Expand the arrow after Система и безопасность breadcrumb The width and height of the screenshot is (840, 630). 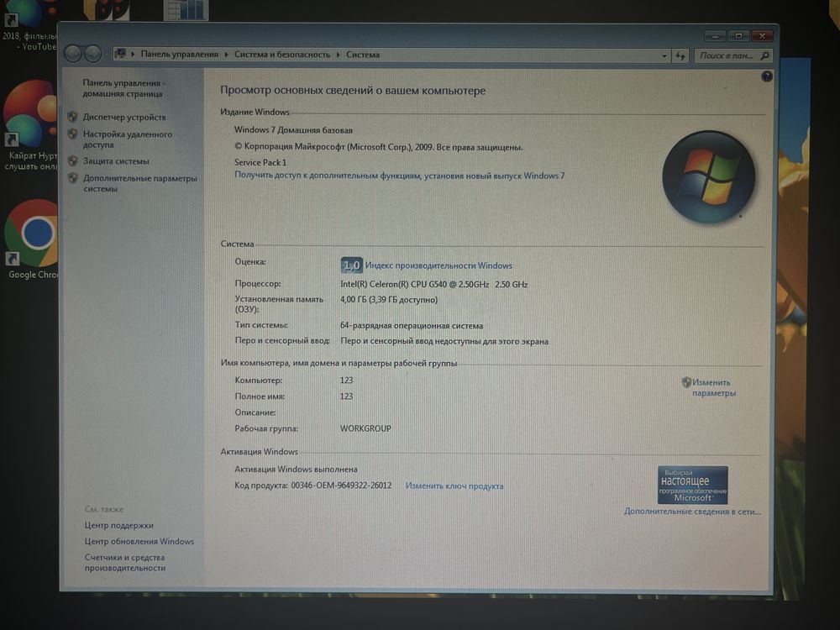pyautogui.click(x=338, y=55)
